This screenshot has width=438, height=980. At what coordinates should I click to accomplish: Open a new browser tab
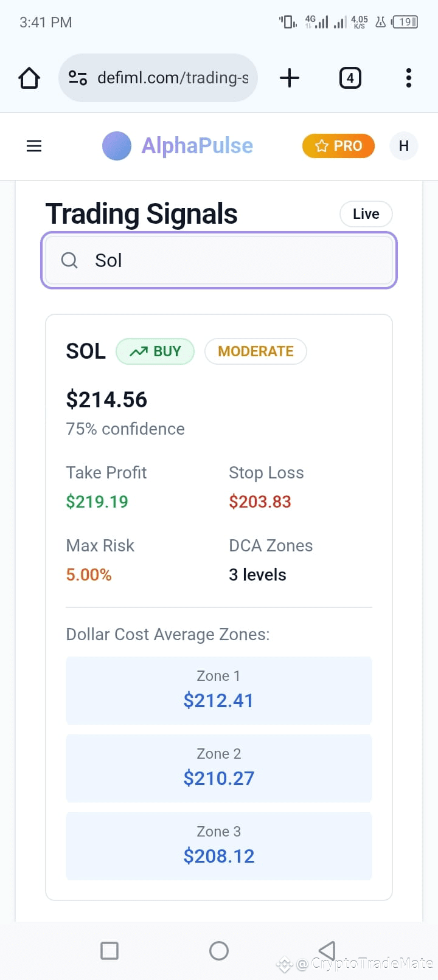pyautogui.click(x=290, y=78)
